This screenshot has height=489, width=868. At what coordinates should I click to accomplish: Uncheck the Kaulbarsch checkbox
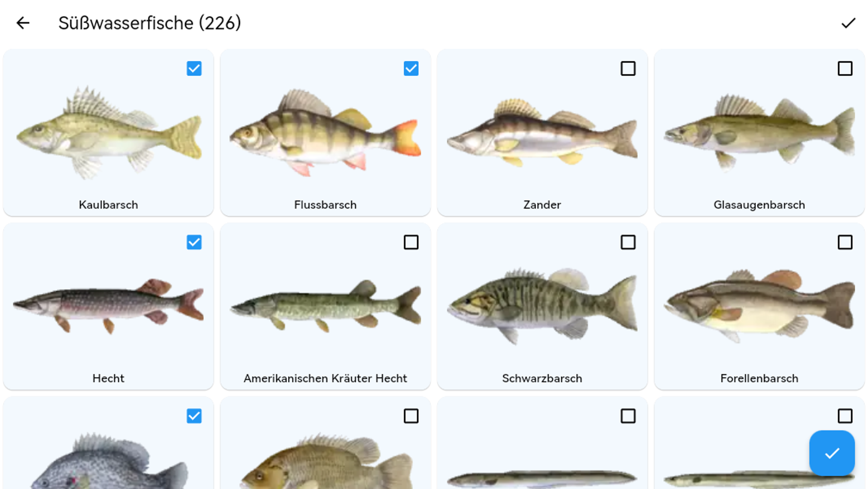(x=194, y=68)
